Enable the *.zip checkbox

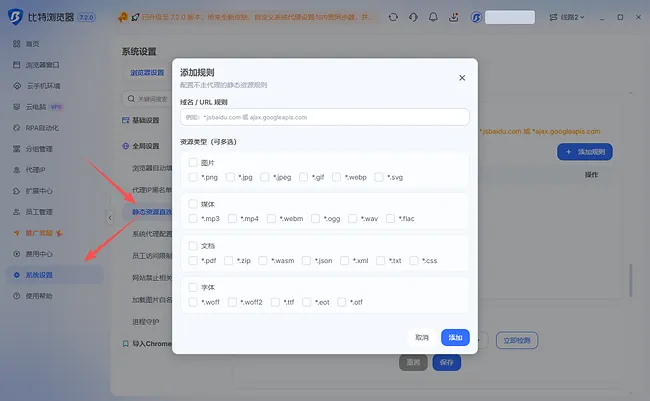coord(228,260)
